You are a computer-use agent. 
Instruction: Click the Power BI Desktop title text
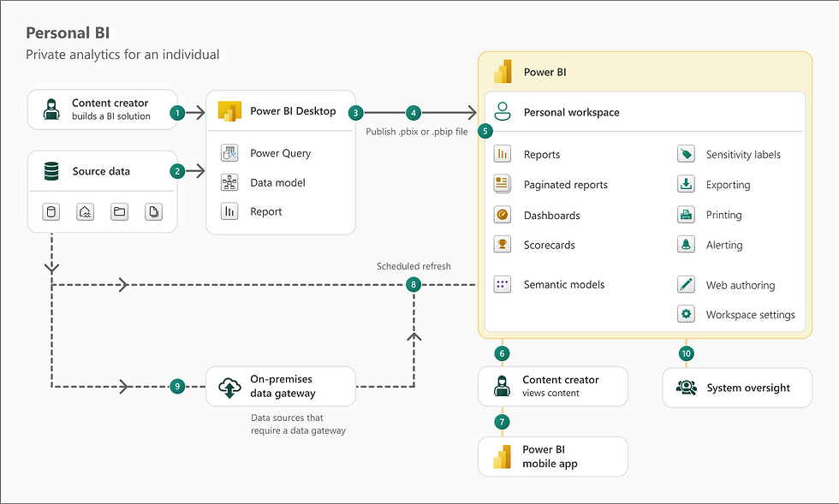point(293,110)
